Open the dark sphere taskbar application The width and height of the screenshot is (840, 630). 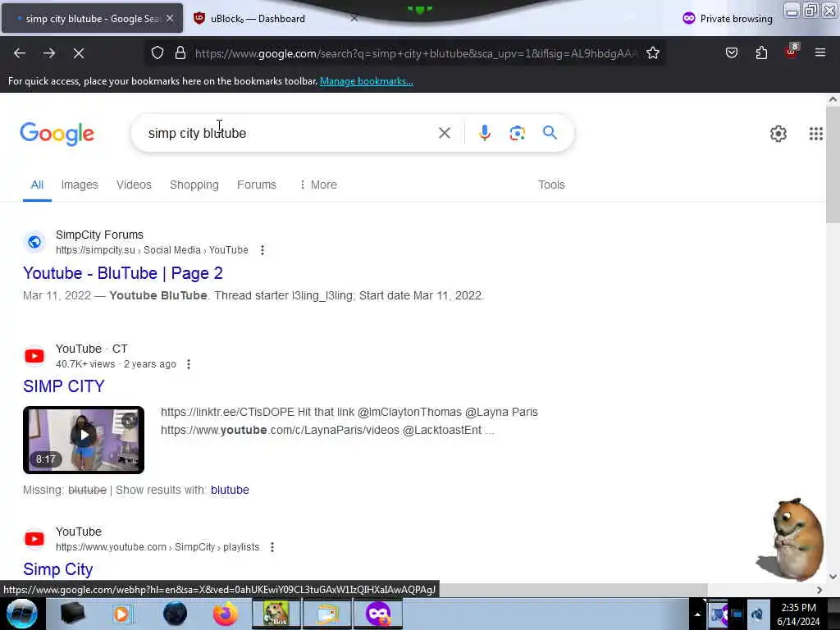click(x=175, y=614)
